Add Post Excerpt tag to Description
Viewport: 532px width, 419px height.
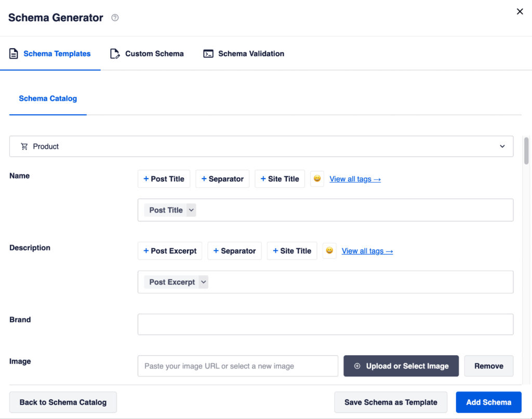coord(170,251)
